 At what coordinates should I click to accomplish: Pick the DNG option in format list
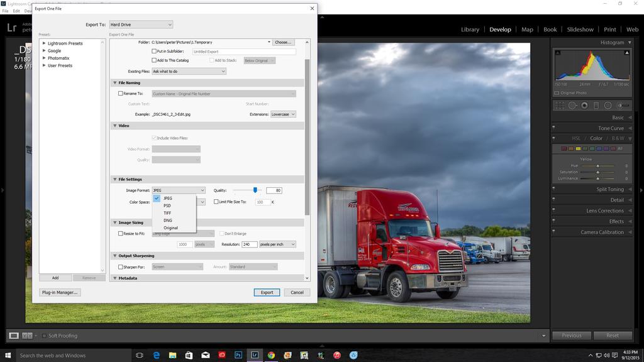pyautogui.click(x=167, y=221)
